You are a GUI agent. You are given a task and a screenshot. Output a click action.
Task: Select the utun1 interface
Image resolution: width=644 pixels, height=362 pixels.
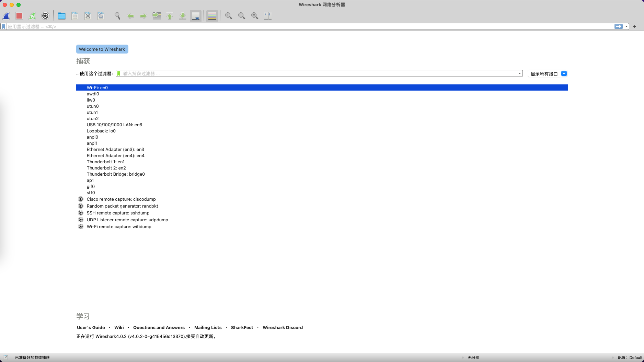click(322, 112)
